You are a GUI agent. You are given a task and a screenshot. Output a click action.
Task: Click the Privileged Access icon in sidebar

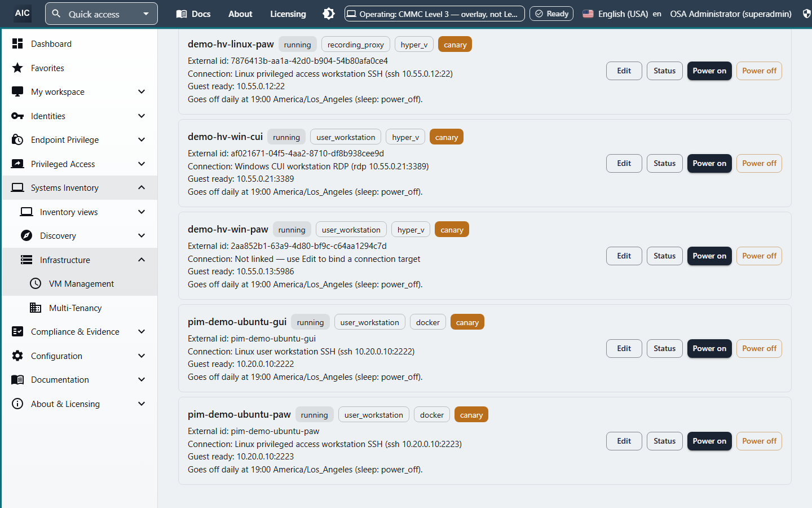tap(17, 164)
